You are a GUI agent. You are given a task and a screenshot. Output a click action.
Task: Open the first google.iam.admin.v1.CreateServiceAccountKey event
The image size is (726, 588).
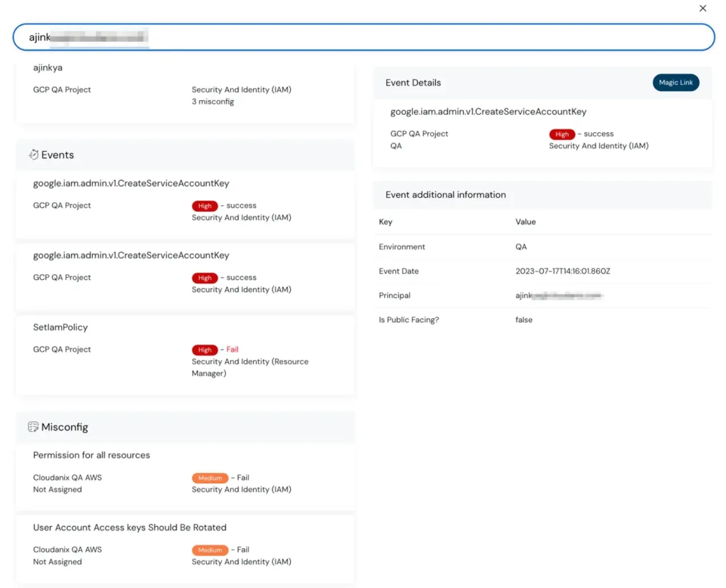[185, 205]
